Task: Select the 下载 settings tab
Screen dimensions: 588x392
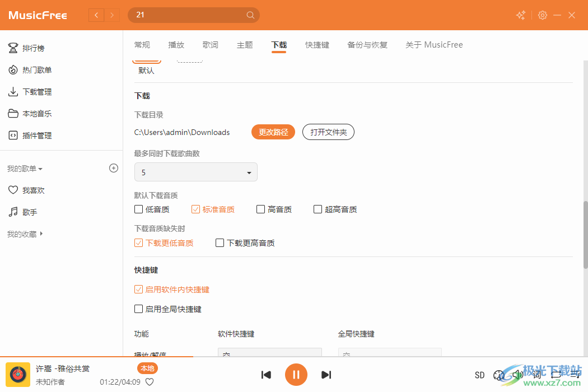Action: [x=279, y=45]
